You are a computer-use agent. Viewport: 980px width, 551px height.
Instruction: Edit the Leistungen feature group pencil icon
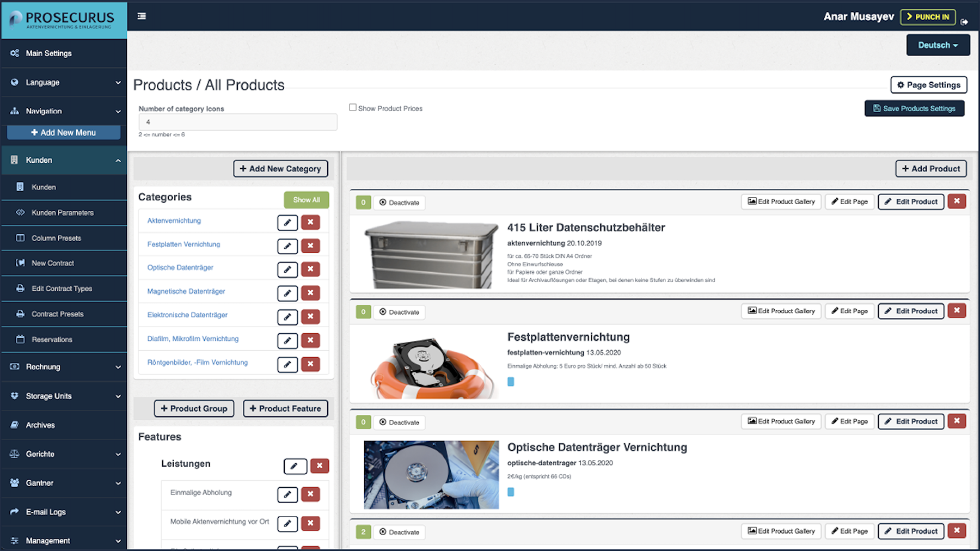point(295,466)
